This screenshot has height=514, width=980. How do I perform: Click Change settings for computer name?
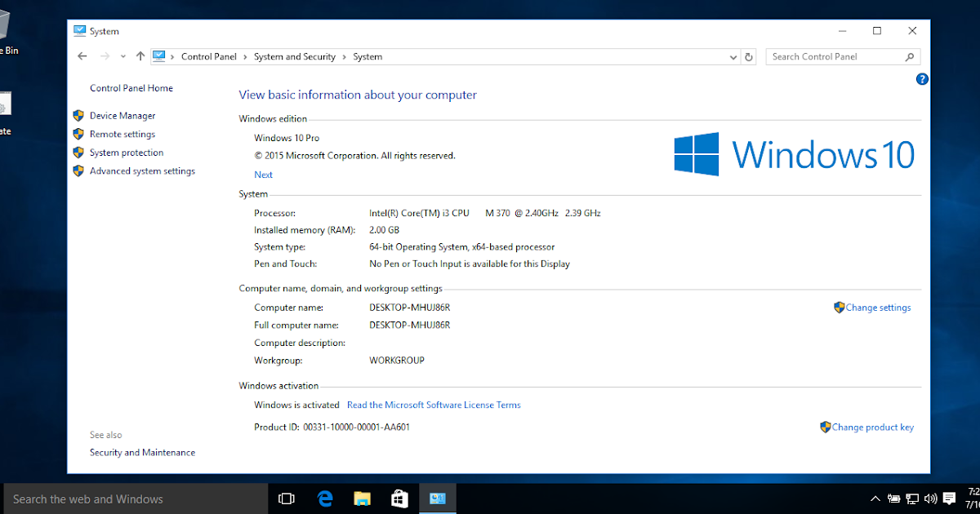(x=878, y=308)
